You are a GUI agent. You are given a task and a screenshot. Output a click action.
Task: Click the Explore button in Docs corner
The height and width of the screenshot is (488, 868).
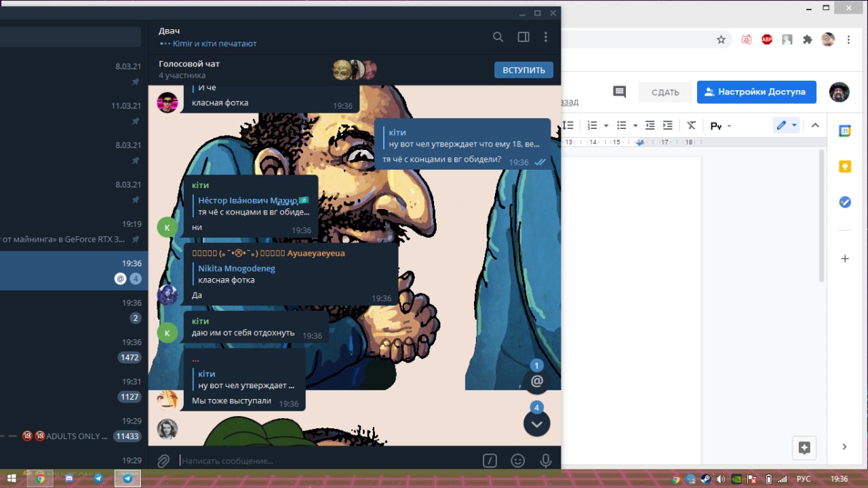(x=804, y=447)
